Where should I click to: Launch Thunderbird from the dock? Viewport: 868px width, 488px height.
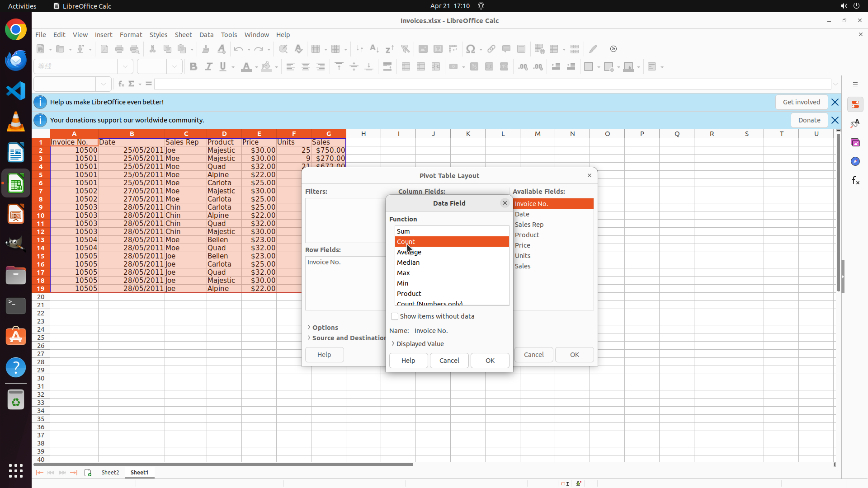16,60
